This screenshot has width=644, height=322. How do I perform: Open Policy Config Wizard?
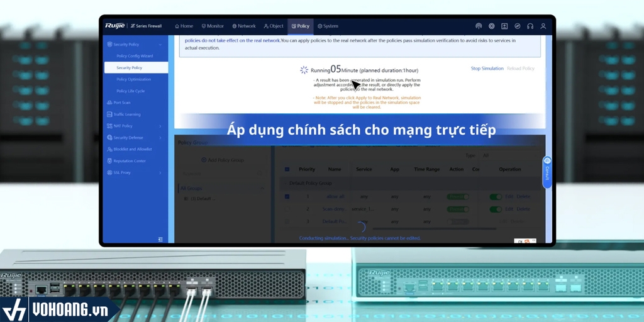point(135,56)
